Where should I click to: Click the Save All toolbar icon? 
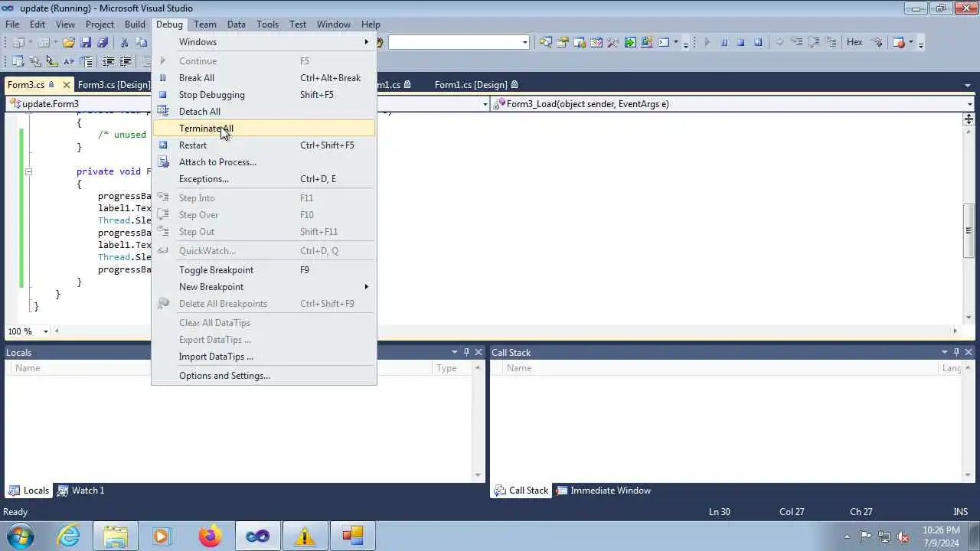click(103, 43)
